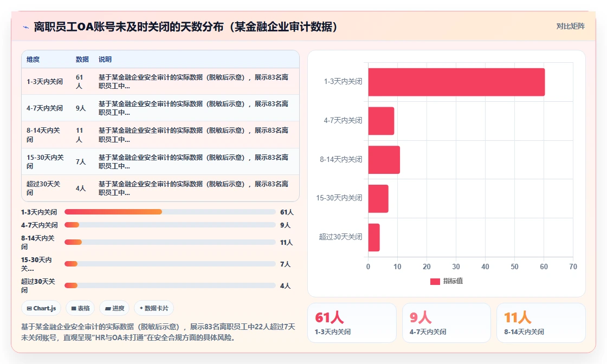Click the 4人 progress value label

point(285,285)
